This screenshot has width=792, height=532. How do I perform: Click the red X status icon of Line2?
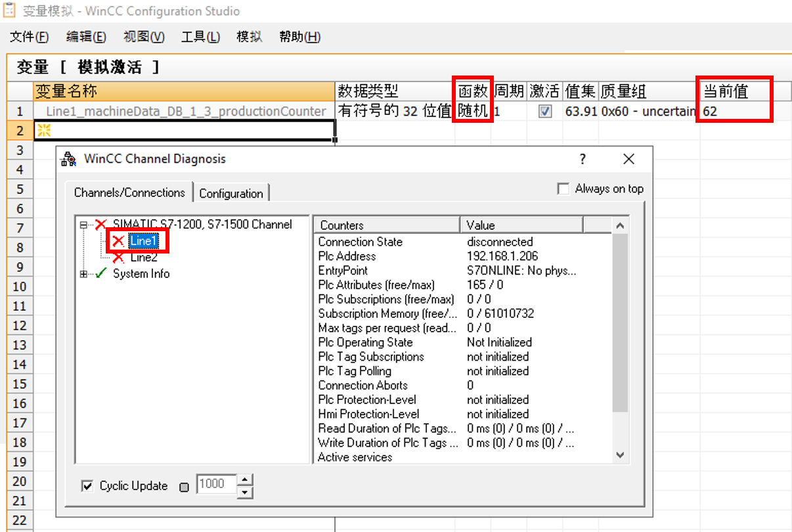[x=118, y=257]
